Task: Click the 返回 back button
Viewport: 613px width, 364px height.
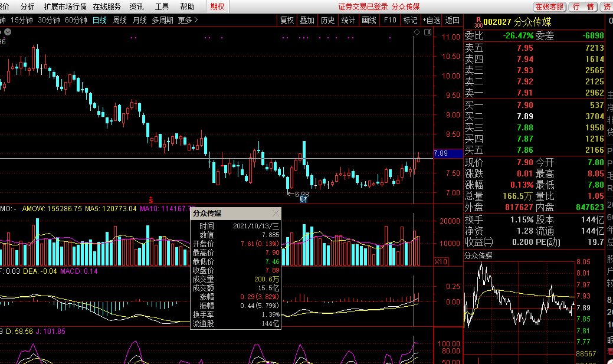Action: (453, 20)
